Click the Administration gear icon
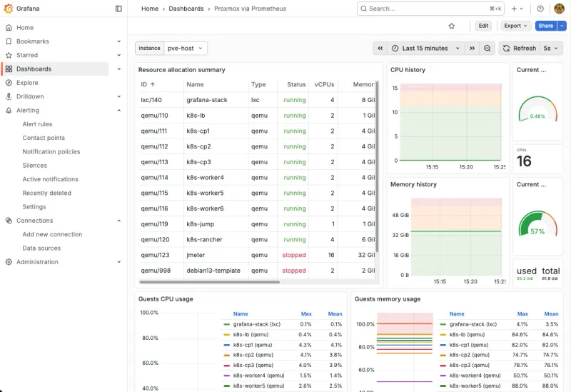This screenshot has height=392, width=571. [x=9, y=262]
